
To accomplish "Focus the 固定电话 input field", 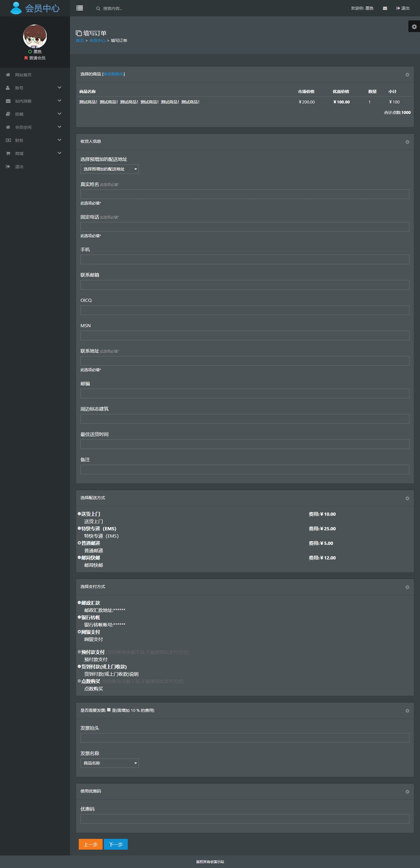I will pyautogui.click(x=245, y=227).
